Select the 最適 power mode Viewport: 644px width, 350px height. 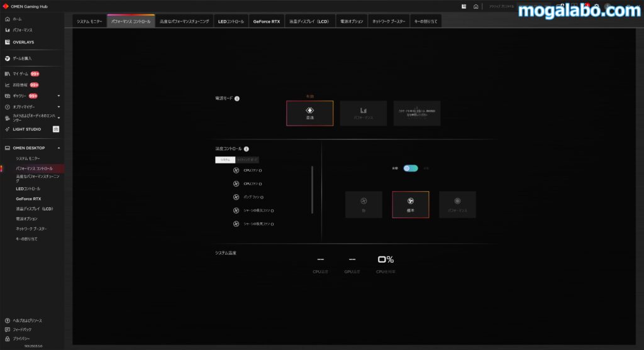point(309,113)
